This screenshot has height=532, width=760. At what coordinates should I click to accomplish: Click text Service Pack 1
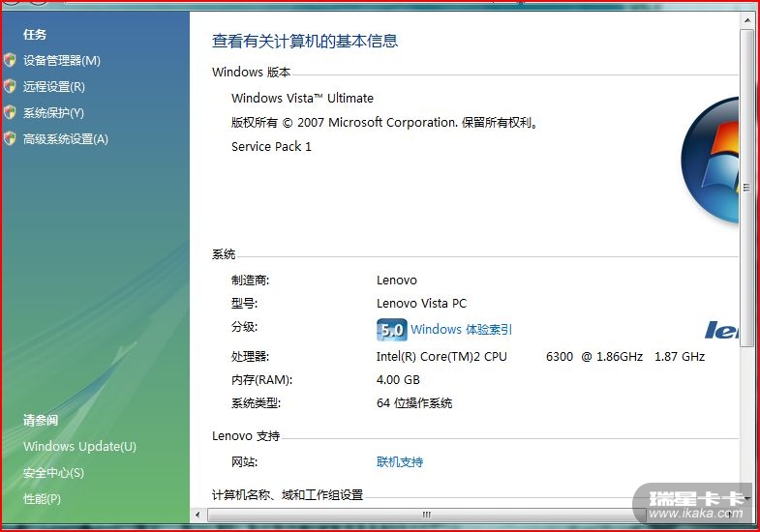click(x=271, y=147)
